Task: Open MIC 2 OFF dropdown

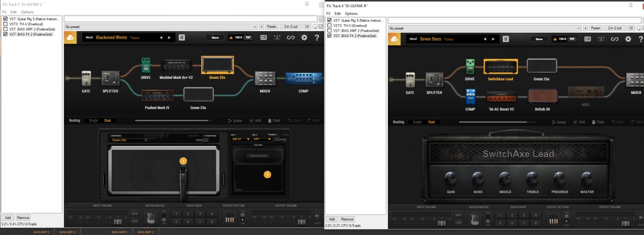Action: (x=262, y=139)
